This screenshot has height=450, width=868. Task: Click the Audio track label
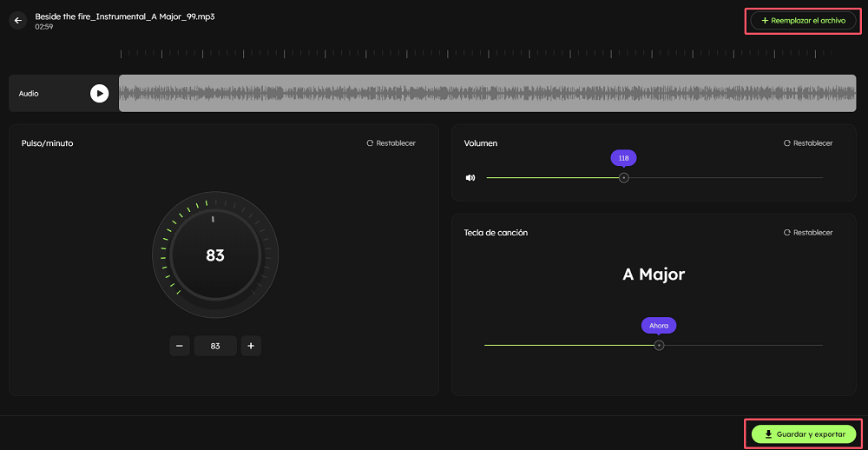(29, 94)
